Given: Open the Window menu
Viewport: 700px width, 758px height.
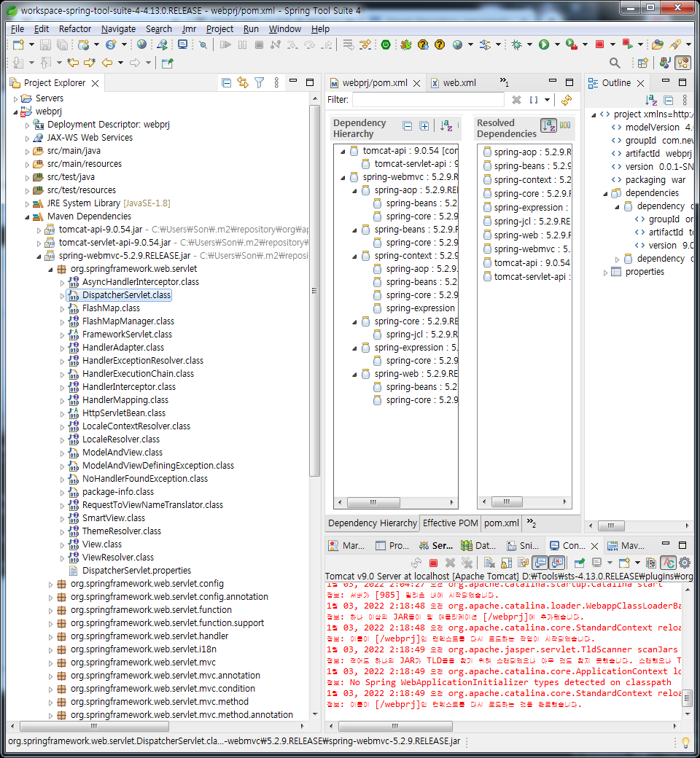Looking at the screenshot, I should [x=285, y=29].
